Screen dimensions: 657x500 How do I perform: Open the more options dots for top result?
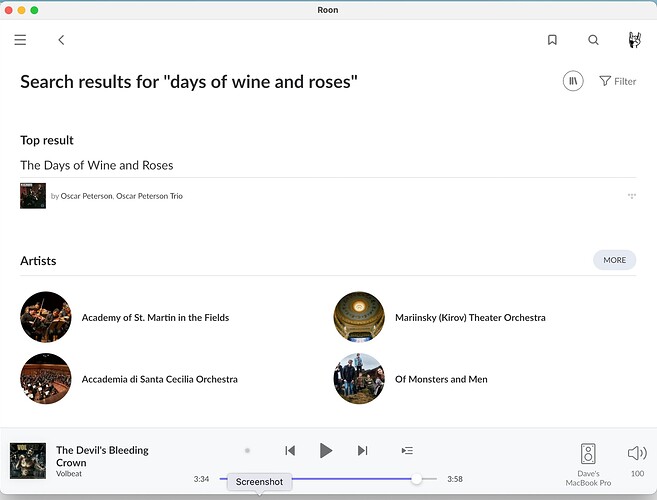[632, 196]
